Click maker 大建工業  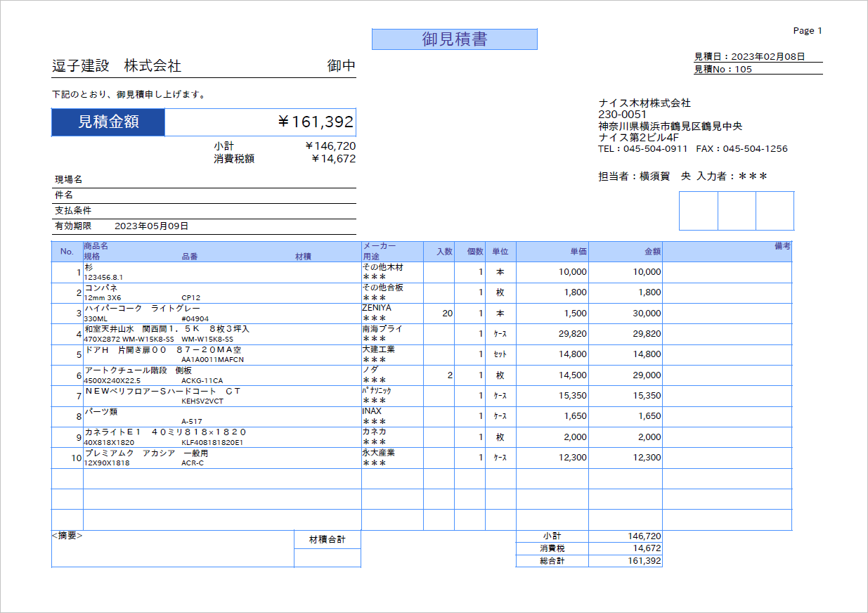pos(378,349)
